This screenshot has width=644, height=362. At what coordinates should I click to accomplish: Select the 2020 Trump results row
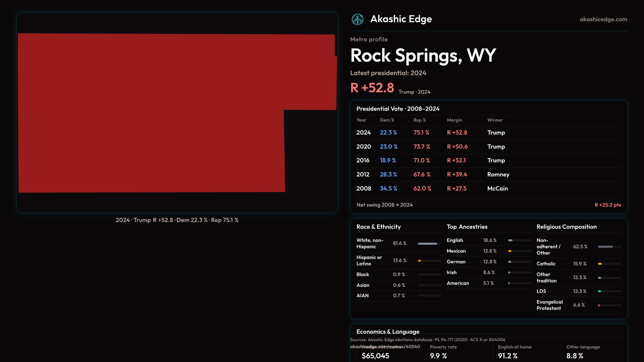point(488,147)
